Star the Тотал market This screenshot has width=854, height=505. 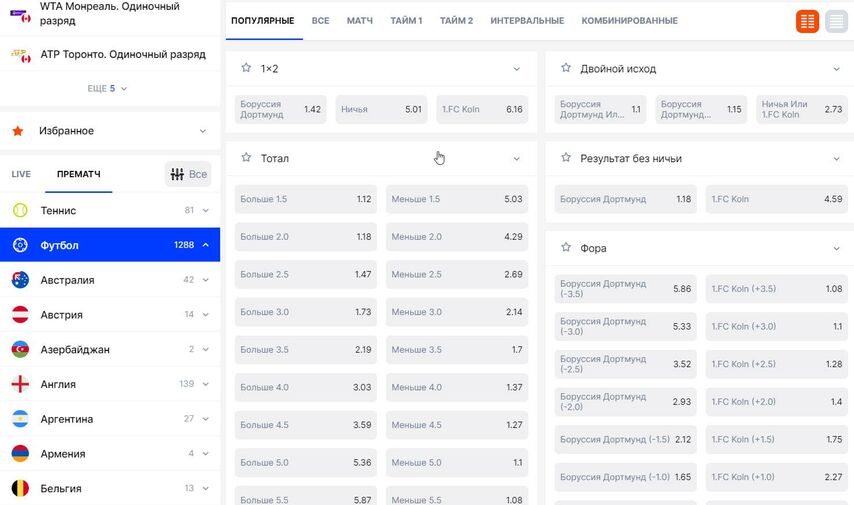point(246,157)
